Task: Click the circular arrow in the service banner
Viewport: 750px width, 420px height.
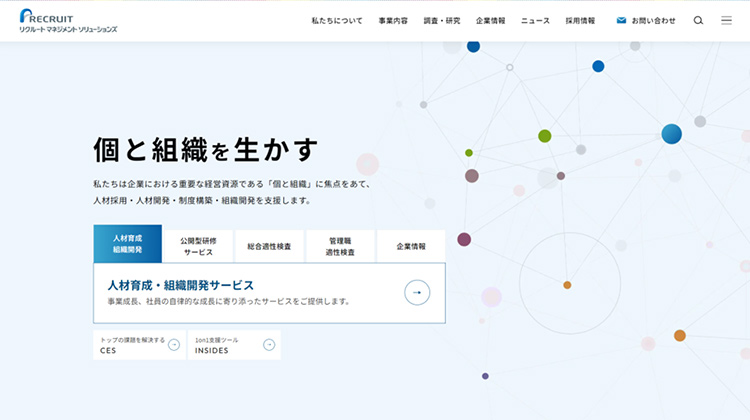Action: (417, 293)
